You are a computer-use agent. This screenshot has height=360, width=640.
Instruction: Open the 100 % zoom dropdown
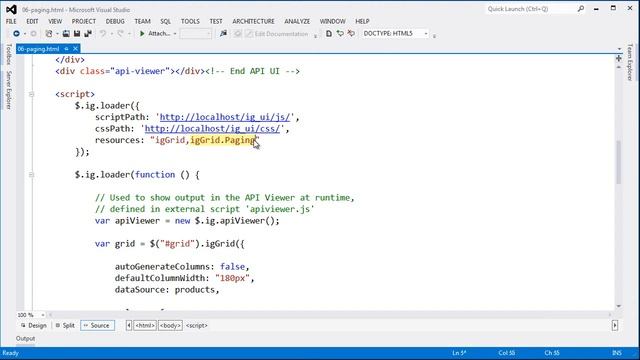[x=42, y=315]
